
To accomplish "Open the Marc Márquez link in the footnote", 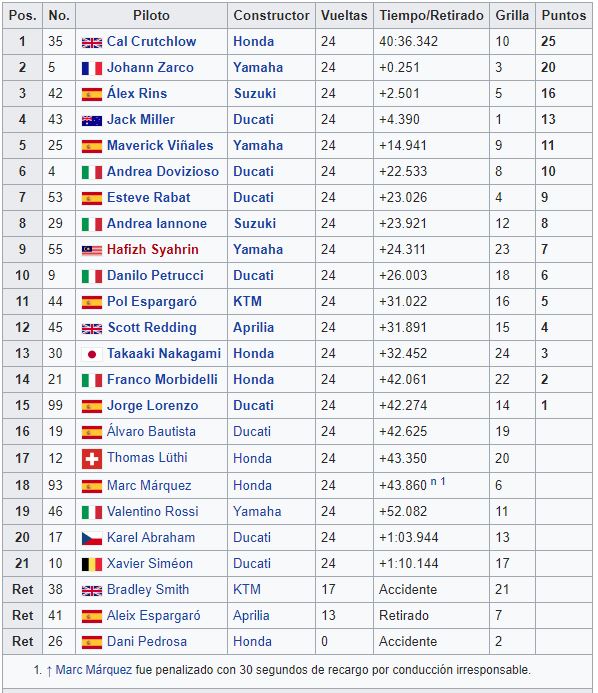I will pos(94,670).
